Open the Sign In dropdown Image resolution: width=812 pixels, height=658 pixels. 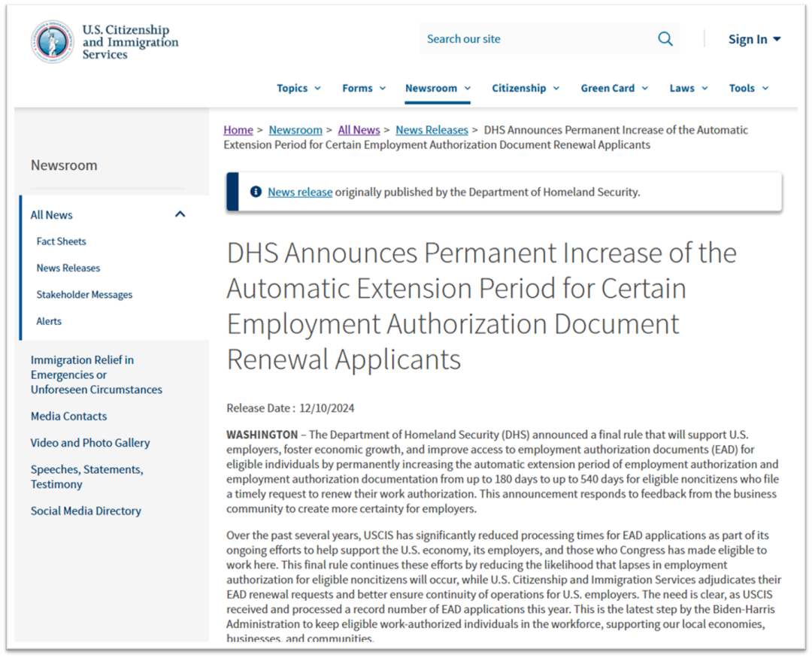[754, 39]
